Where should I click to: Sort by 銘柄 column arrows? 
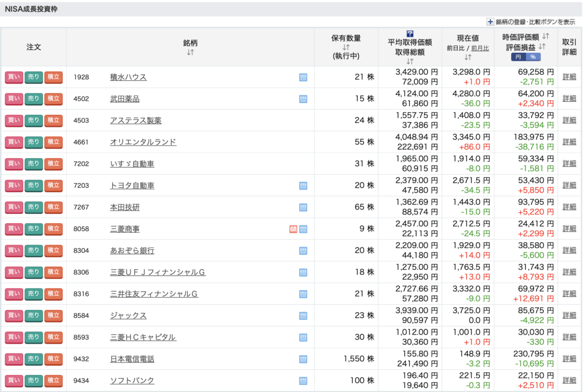(x=190, y=52)
